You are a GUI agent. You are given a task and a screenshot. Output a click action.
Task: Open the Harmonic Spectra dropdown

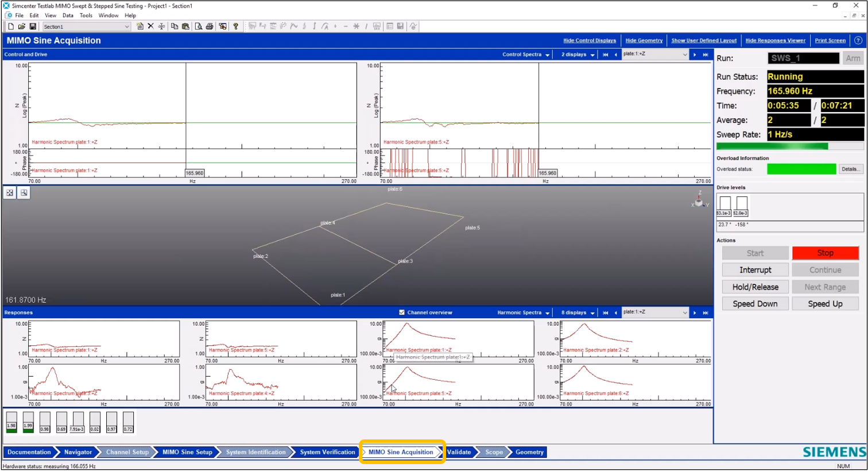point(524,312)
